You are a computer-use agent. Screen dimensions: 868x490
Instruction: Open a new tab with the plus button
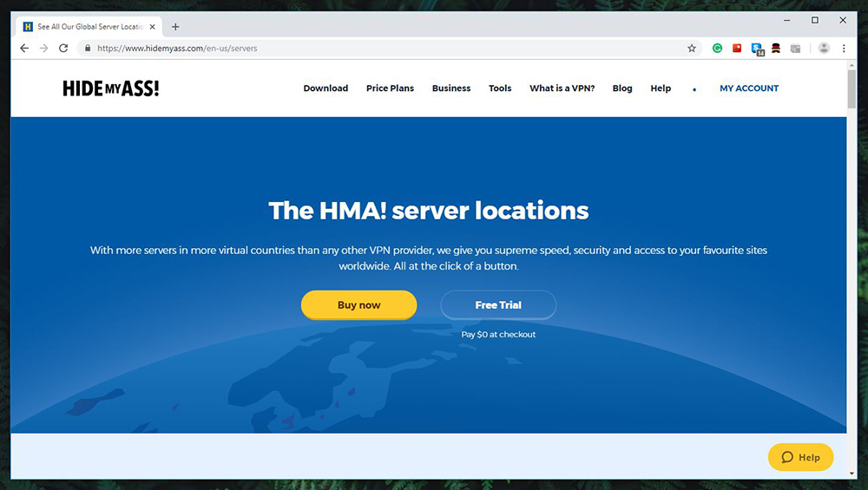click(x=175, y=27)
